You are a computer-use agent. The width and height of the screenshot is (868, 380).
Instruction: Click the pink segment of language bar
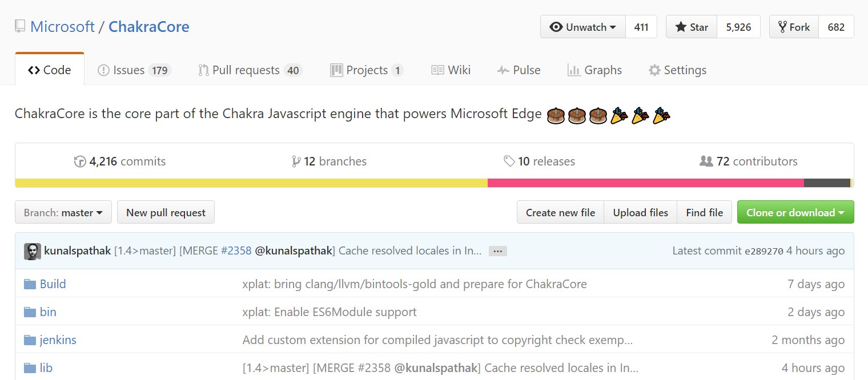[645, 183]
